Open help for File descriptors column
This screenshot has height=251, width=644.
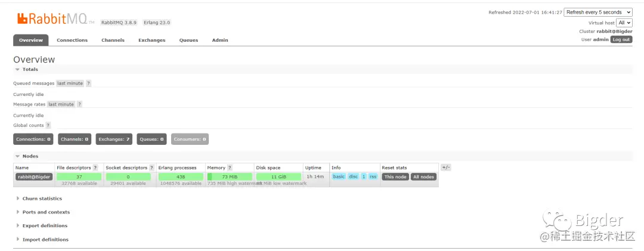95,168
